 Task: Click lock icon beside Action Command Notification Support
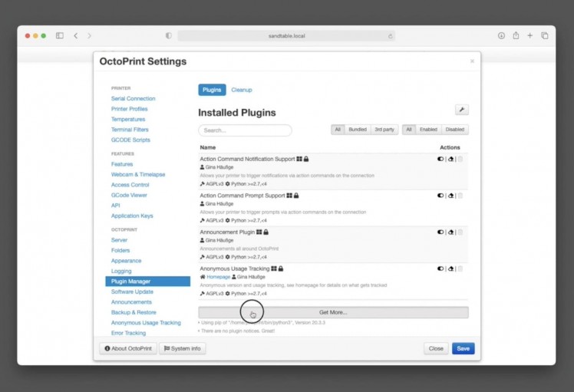coord(306,159)
